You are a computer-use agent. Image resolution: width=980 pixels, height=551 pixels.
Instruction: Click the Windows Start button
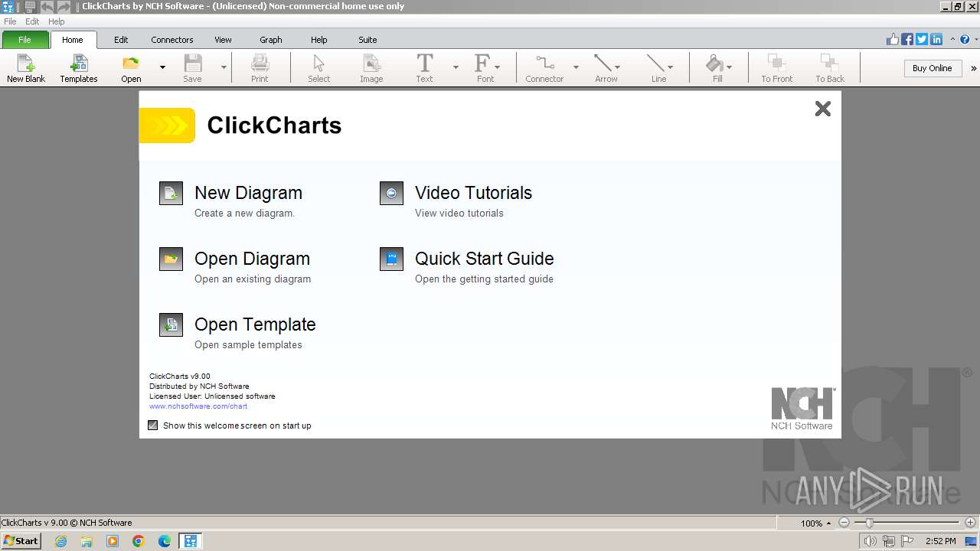pos(21,540)
